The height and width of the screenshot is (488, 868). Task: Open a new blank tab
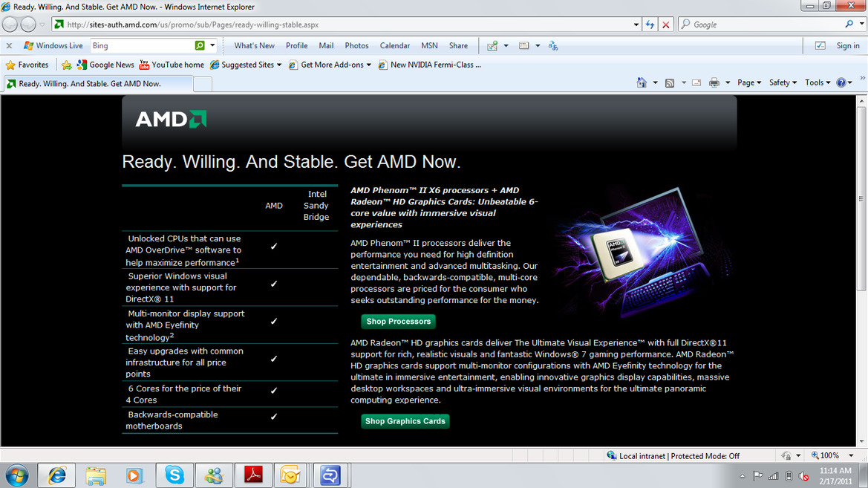[x=203, y=84]
